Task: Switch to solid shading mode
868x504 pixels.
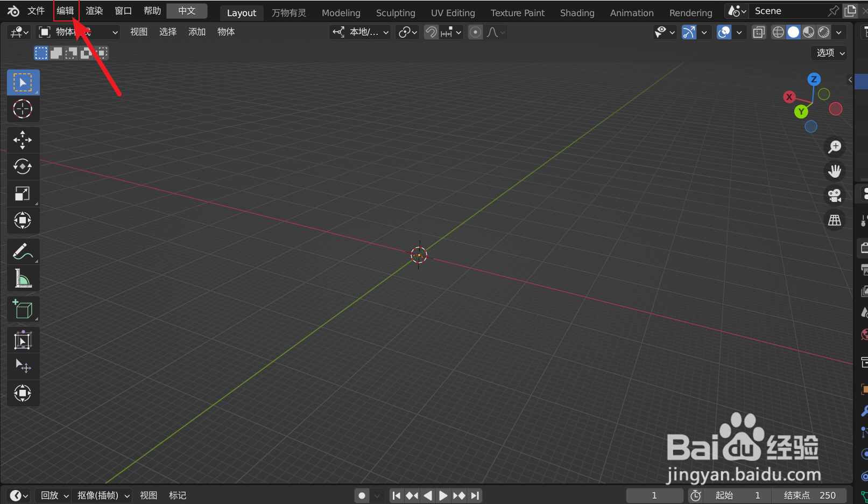Action: coord(793,32)
